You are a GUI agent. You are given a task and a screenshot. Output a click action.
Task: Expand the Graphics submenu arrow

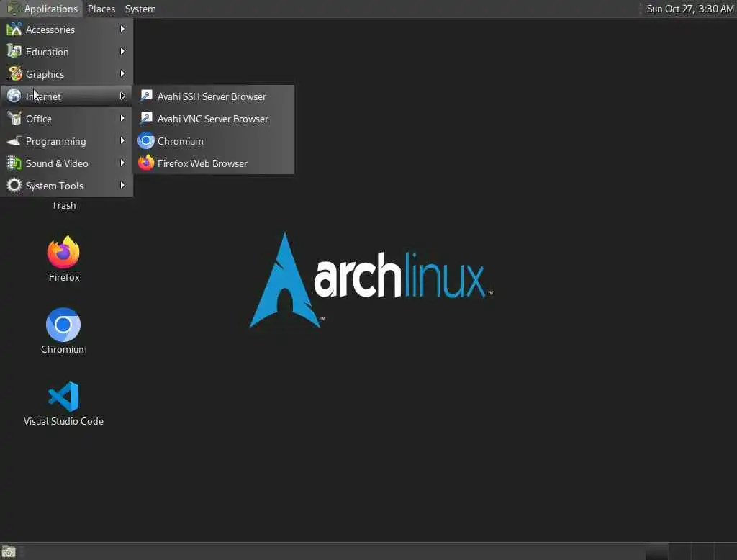(122, 74)
